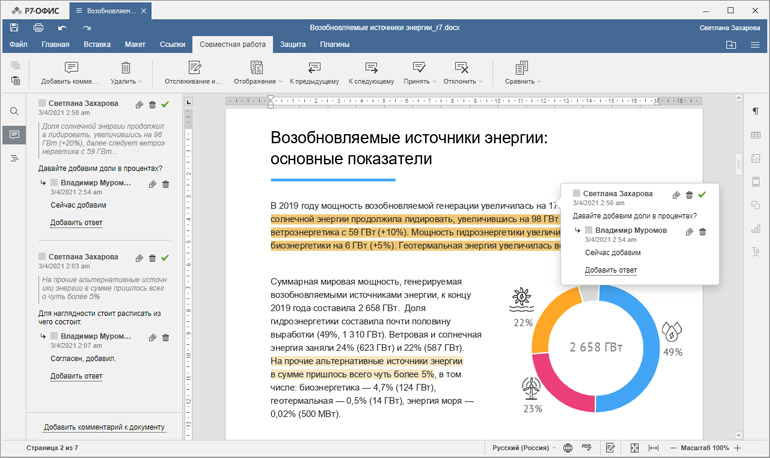
Task: Resolve the popup comment with green checkmark
Action: pos(702,194)
